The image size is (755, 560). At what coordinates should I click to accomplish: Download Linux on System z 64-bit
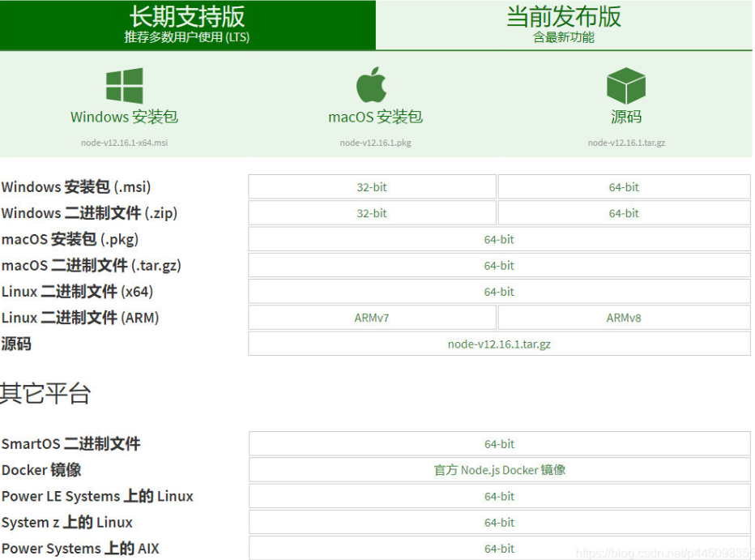coord(499,523)
